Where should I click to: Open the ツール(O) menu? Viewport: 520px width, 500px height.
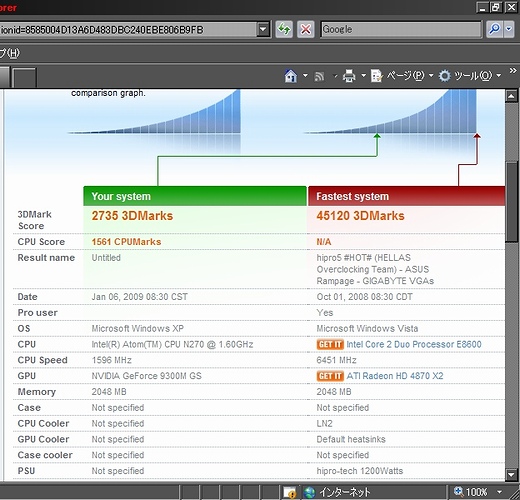[x=473, y=76]
